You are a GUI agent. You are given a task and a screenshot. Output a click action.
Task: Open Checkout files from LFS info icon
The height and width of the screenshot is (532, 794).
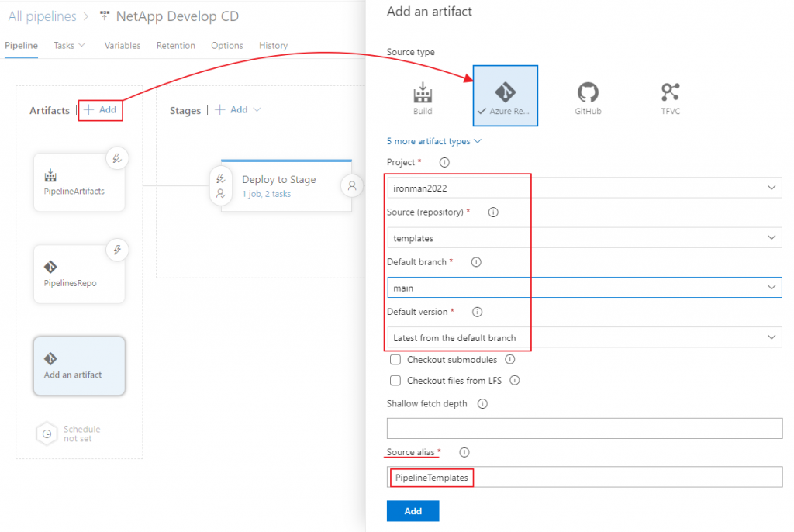(x=515, y=380)
